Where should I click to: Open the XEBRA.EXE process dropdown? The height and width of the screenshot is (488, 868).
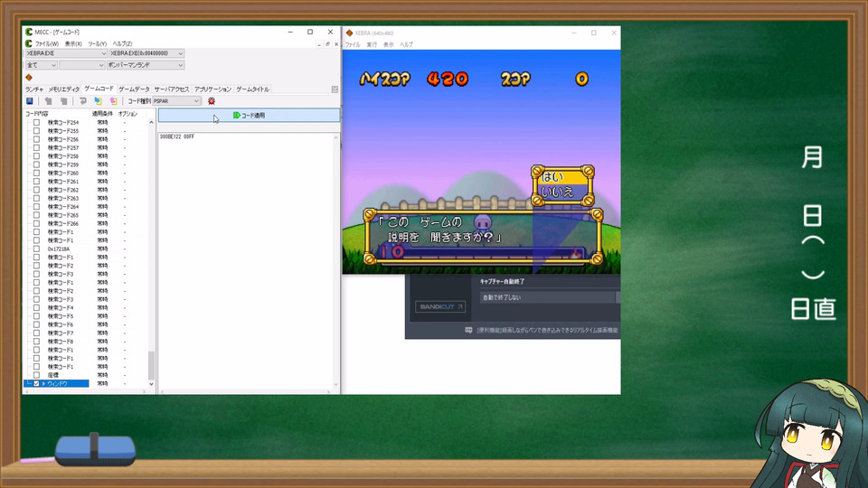(x=66, y=53)
